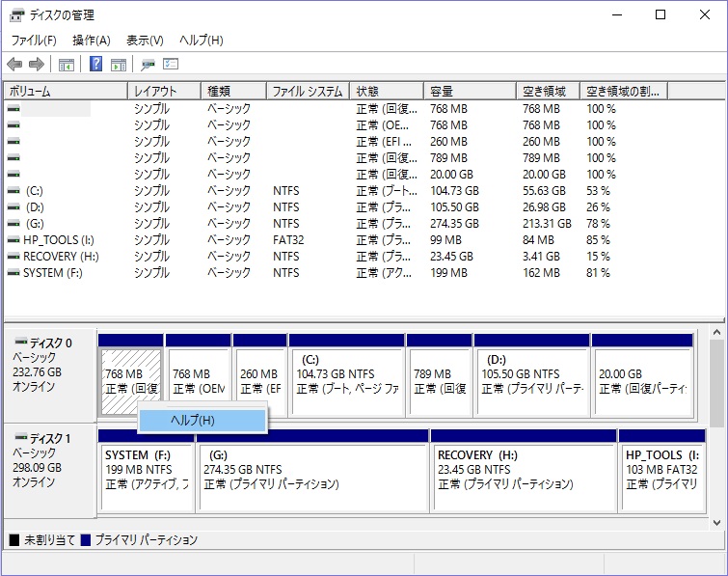This screenshot has height=576, width=728.
Task: Click the Disk Management app icon in title bar
Action: pos(16,15)
